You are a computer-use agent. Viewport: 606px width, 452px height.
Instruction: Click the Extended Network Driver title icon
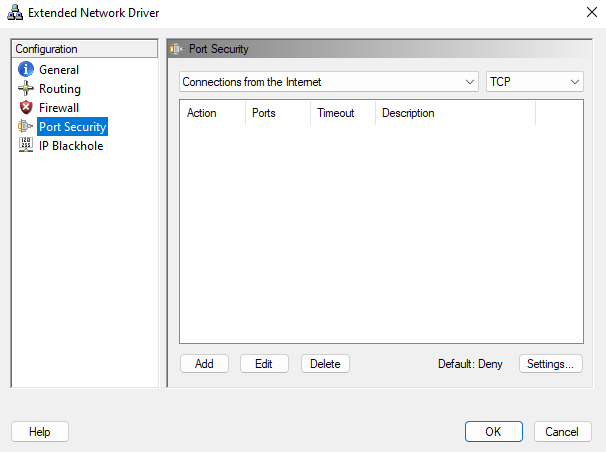pos(14,11)
